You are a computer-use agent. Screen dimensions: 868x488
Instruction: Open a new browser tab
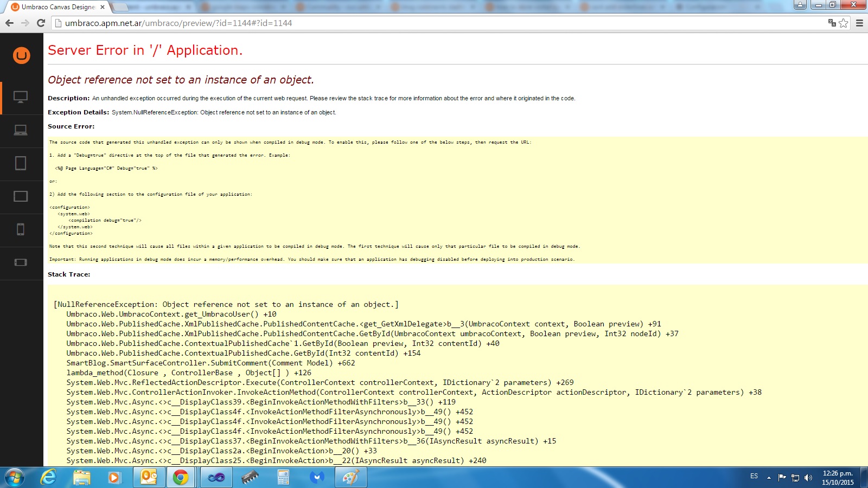tap(120, 7)
